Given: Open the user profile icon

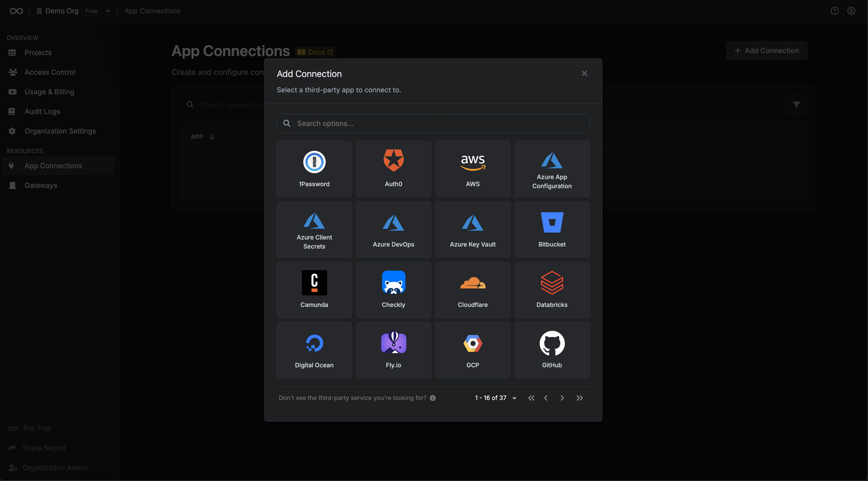Looking at the screenshot, I should tap(851, 11).
